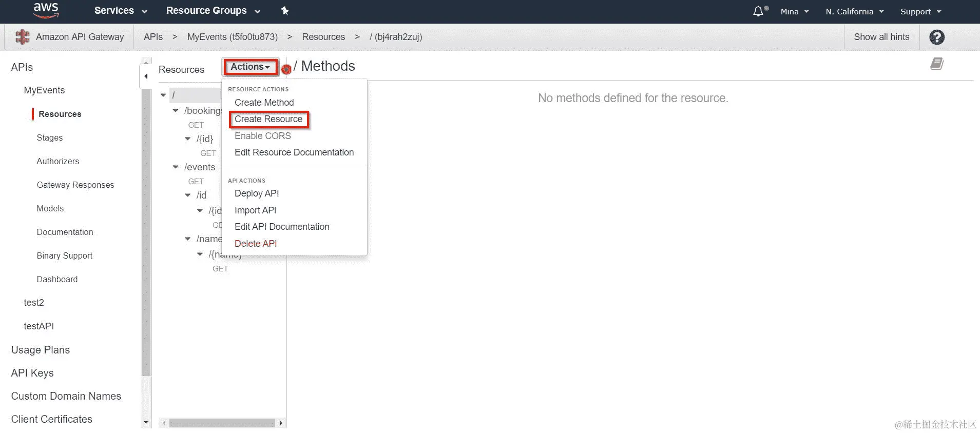Image resolution: width=980 pixels, height=433 pixels.
Task: Go to APIs breadcrumb
Action: point(153,37)
